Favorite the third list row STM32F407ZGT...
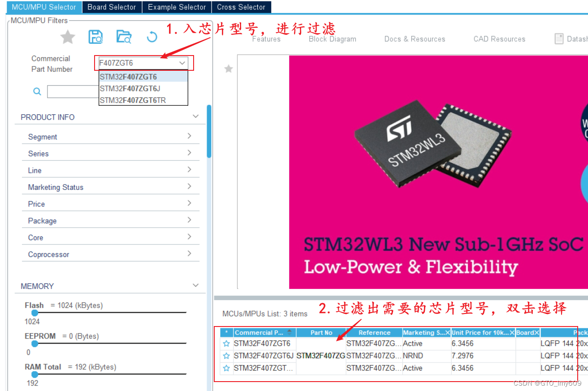Image resolution: width=588 pixels, height=391 pixels. [x=226, y=368]
